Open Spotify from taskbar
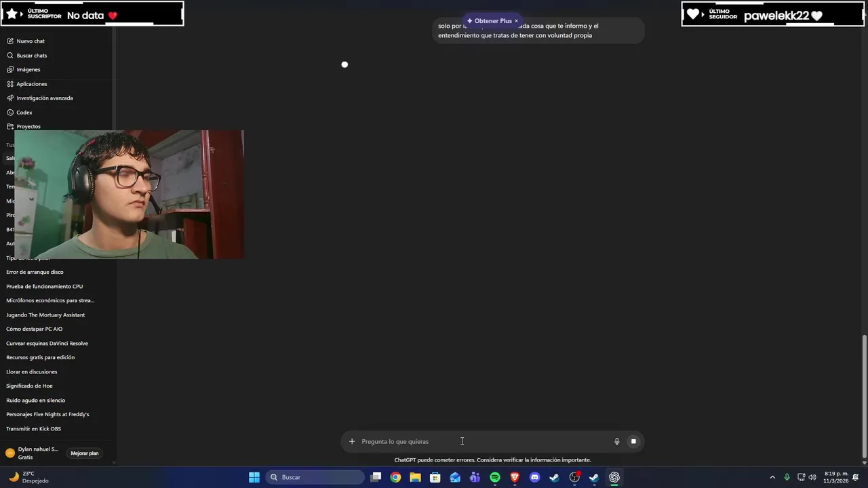Viewport: 868px width, 488px height. [x=495, y=477]
